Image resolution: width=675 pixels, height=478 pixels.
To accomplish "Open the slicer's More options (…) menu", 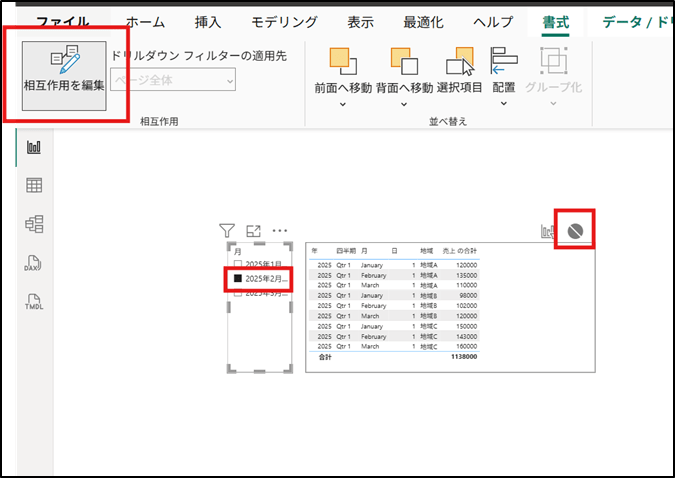I will click(279, 231).
